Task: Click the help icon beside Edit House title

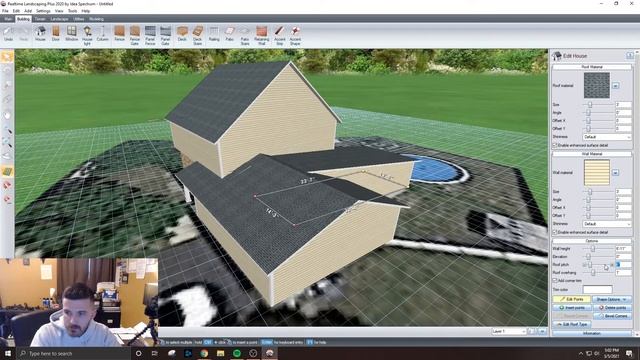Action: point(630,55)
